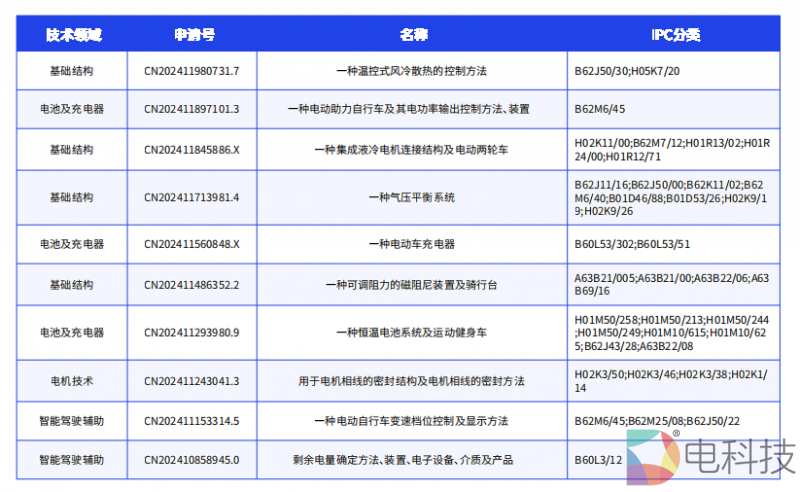Open application number CN202411897101.3
This screenshot has height=492, width=800.
pos(192,108)
